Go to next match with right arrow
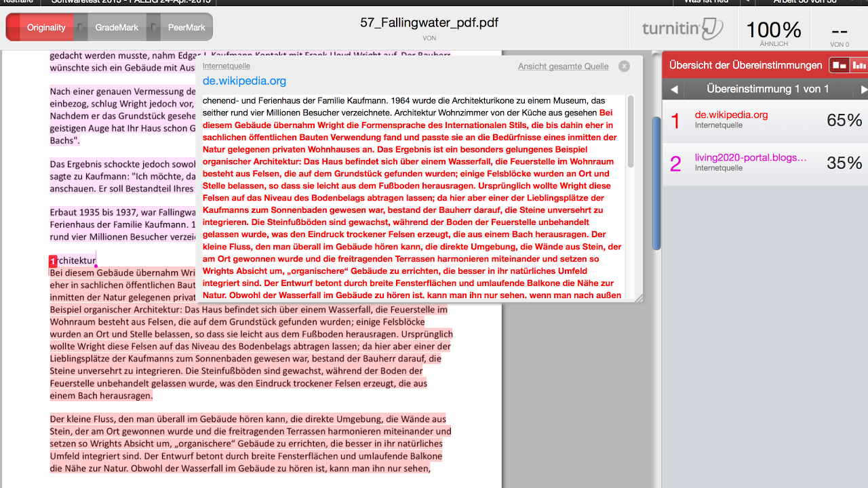The height and width of the screenshot is (488, 868). (864, 89)
